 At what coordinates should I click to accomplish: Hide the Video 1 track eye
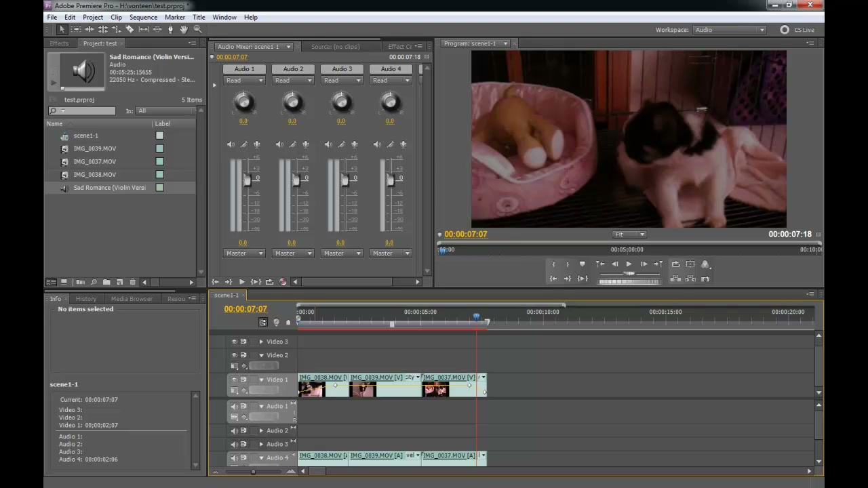pyautogui.click(x=234, y=380)
